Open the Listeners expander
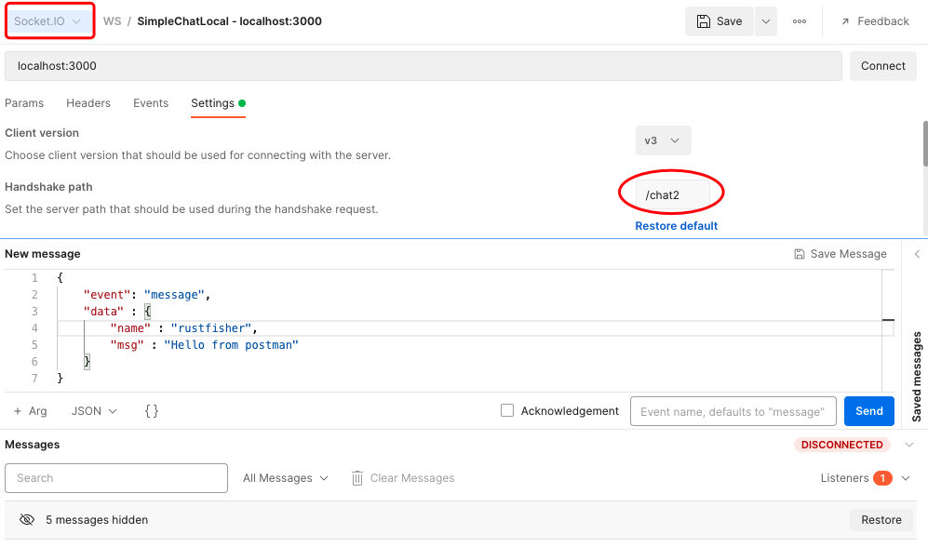The height and width of the screenshot is (560, 928). click(905, 478)
